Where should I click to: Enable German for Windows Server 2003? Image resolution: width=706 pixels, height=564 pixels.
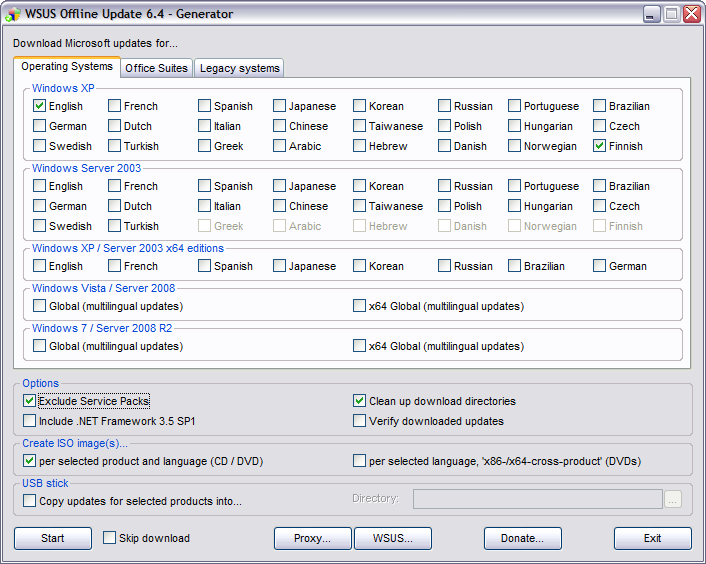[40, 206]
